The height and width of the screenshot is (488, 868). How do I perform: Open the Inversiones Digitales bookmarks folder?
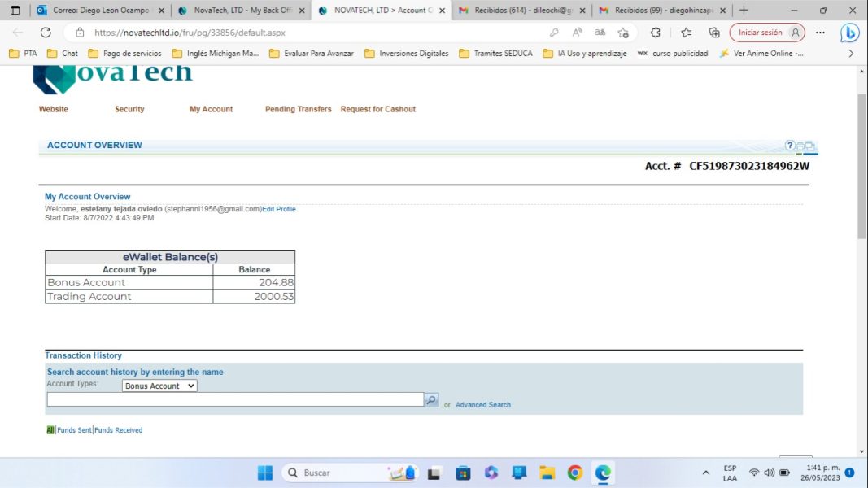[x=407, y=54]
